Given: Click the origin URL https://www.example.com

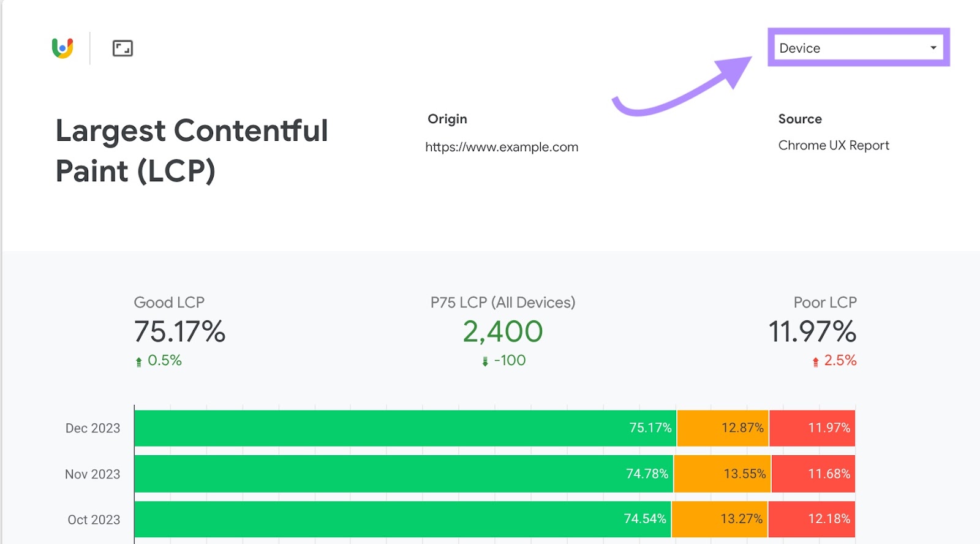Looking at the screenshot, I should point(502,147).
